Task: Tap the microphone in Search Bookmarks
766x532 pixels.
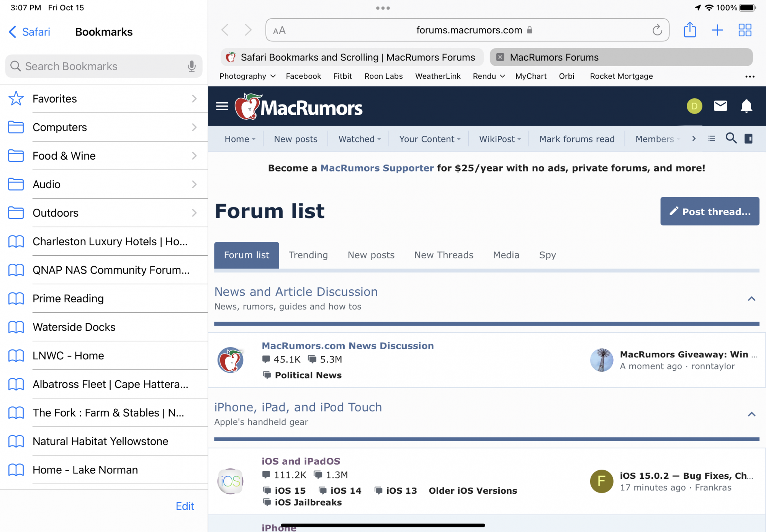Action: coord(191,66)
